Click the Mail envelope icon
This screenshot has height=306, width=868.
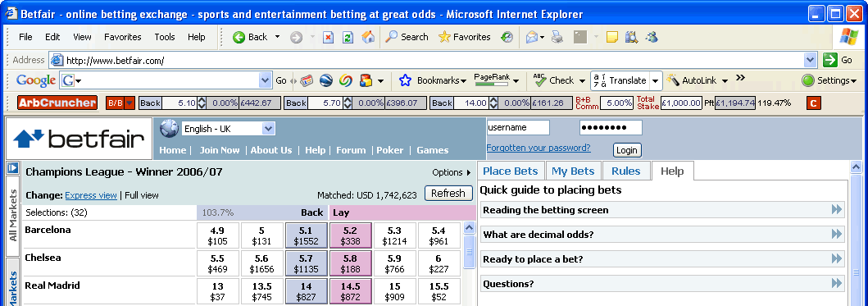pyautogui.click(x=531, y=37)
